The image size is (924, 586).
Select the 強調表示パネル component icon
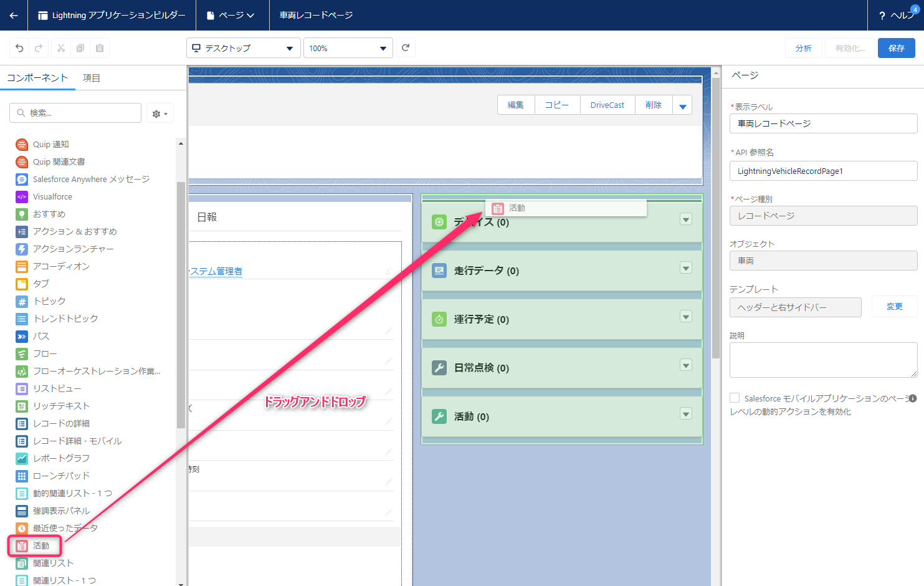click(x=22, y=511)
